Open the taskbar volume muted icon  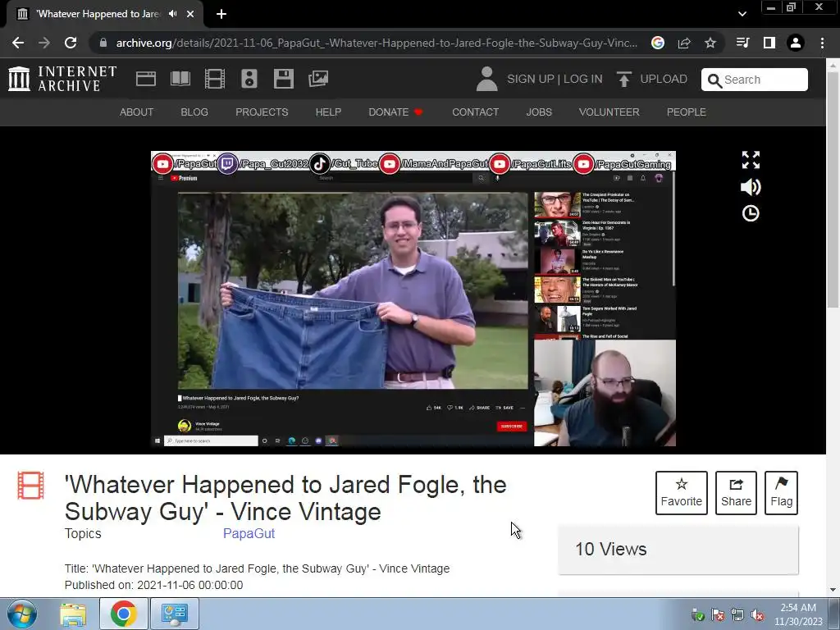[757, 615]
